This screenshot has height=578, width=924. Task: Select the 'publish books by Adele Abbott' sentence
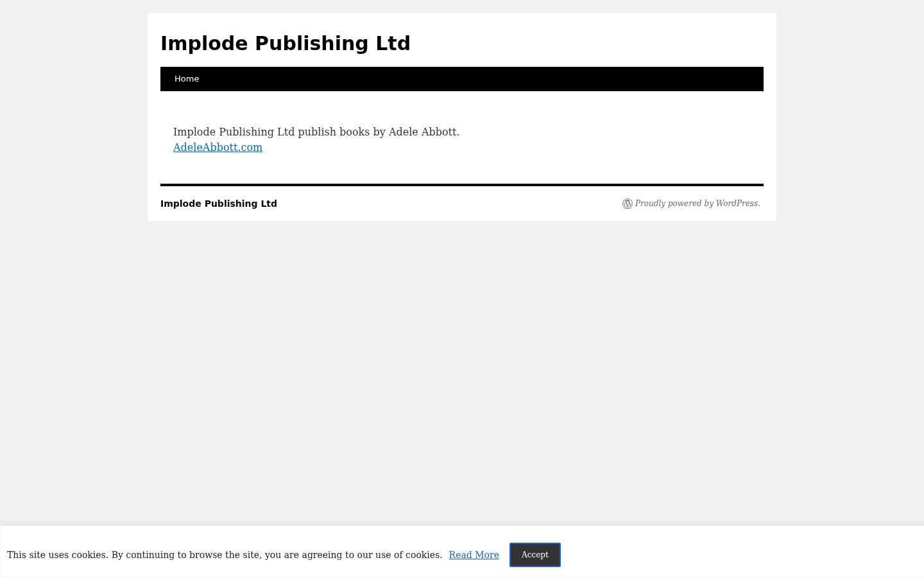pyautogui.click(x=316, y=132)
